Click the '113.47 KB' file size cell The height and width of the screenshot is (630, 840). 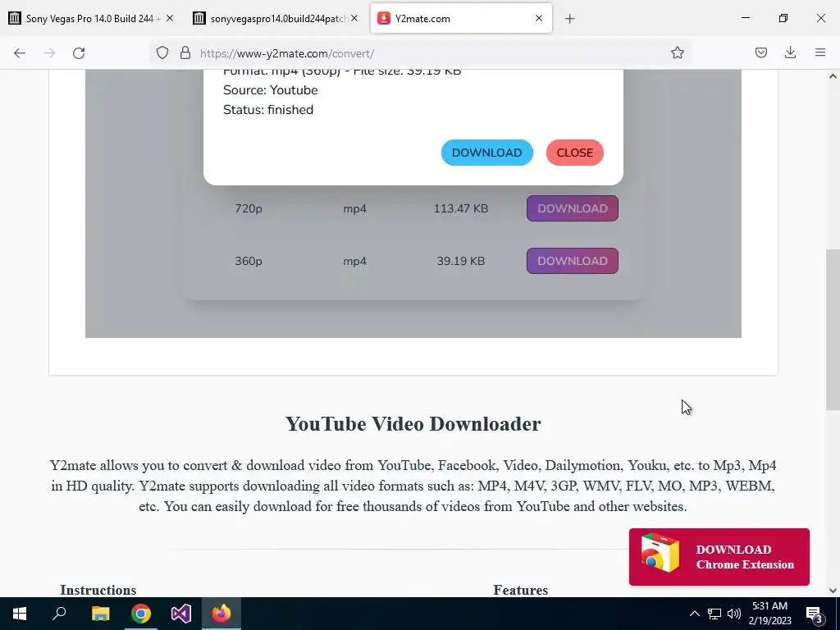tap(461, 208)
